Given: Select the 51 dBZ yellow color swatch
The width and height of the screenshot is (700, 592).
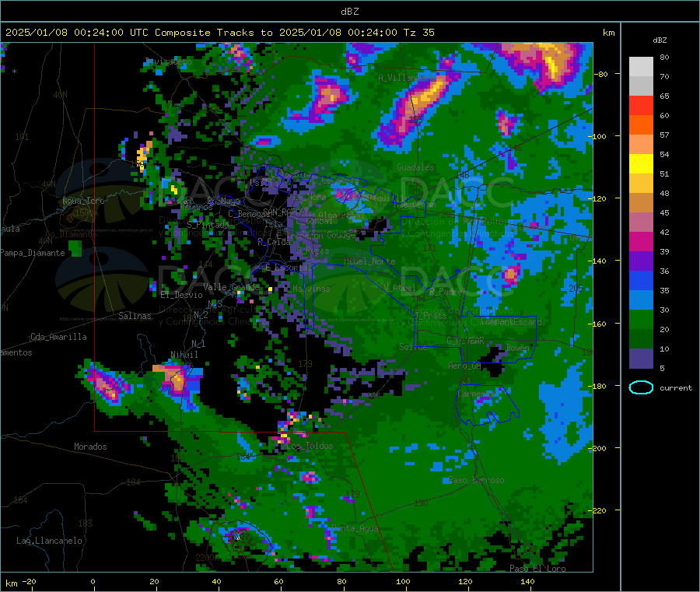Looking at the screenshot, I should click(x=641, y=164).
